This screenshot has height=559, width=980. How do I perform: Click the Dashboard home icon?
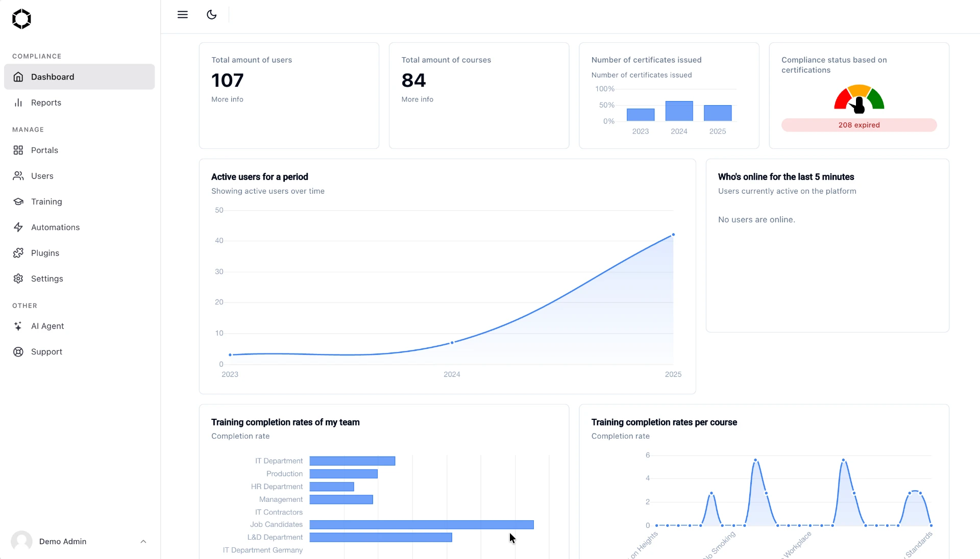pos(18,77)
